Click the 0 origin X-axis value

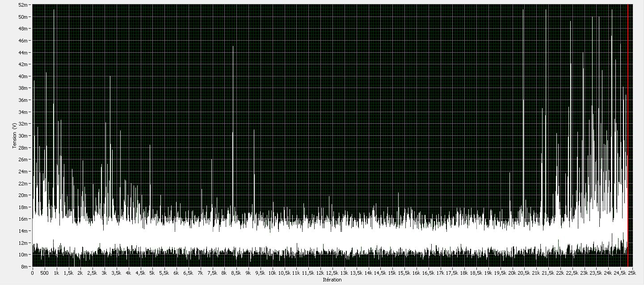[33, 272]
